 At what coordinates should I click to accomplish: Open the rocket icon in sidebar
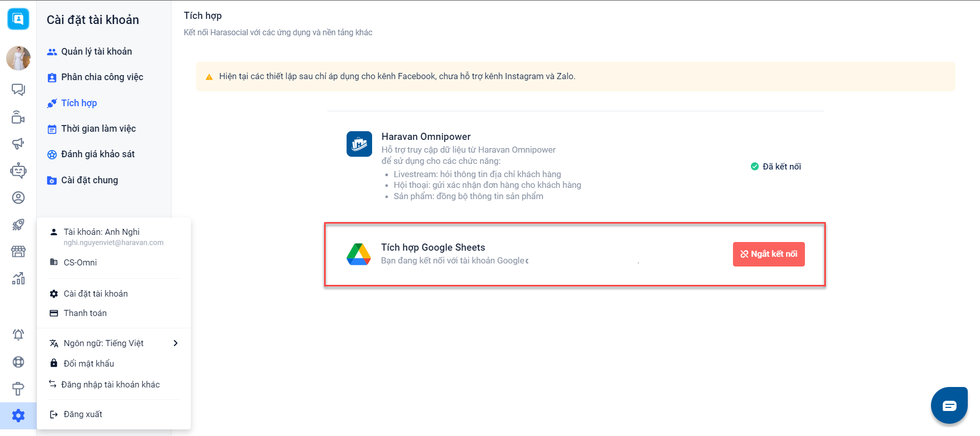(x=18, y=225)
